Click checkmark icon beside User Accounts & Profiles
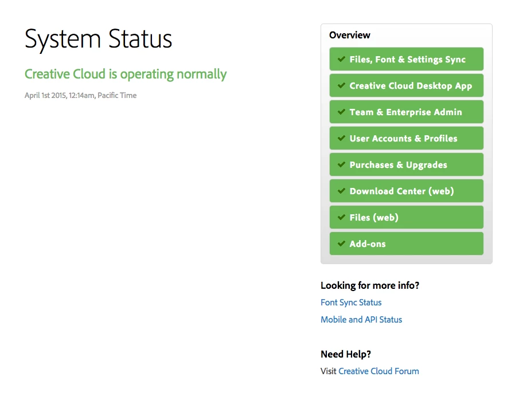 (341, 138)
